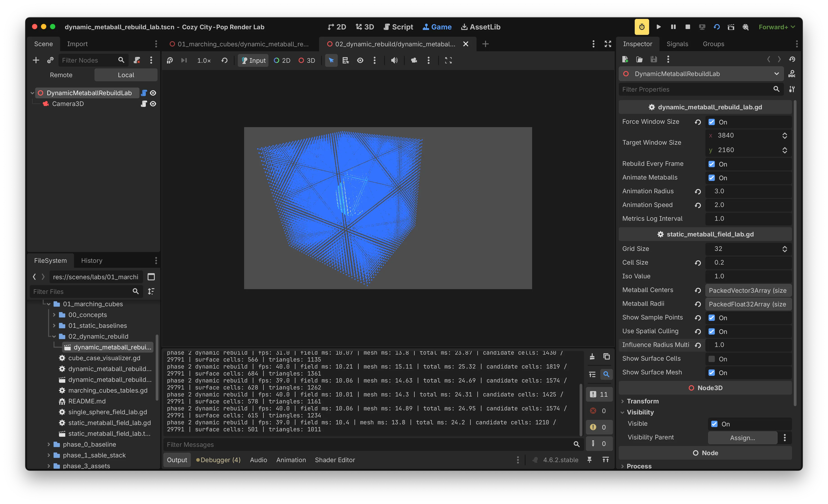Expand the 00_concepts folder

(54, 315)
